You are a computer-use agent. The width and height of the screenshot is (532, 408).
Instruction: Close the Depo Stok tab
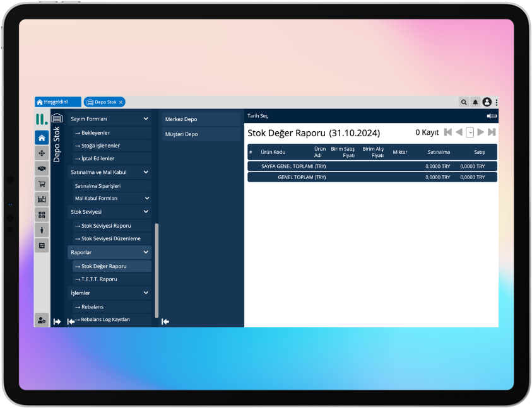click(121, 102)
